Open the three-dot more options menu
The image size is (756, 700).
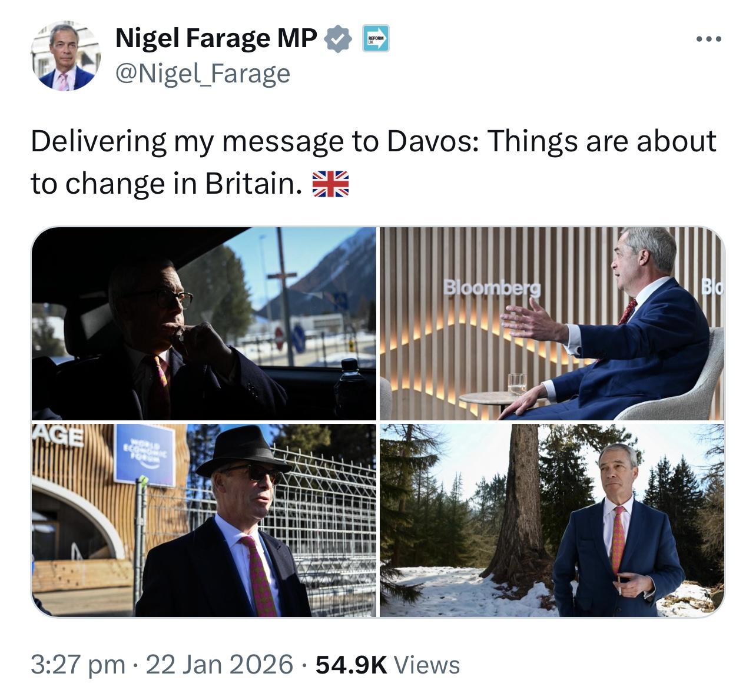coord(708,39)
